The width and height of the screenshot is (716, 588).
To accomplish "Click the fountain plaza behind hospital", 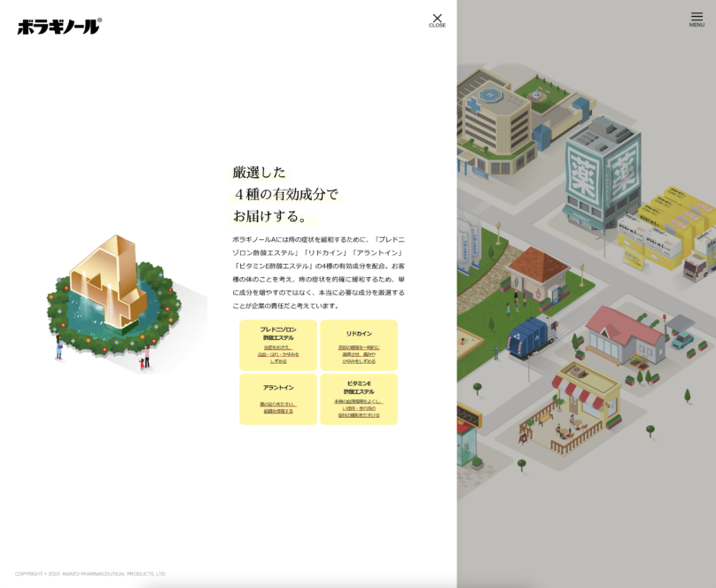I will point(540,94).
